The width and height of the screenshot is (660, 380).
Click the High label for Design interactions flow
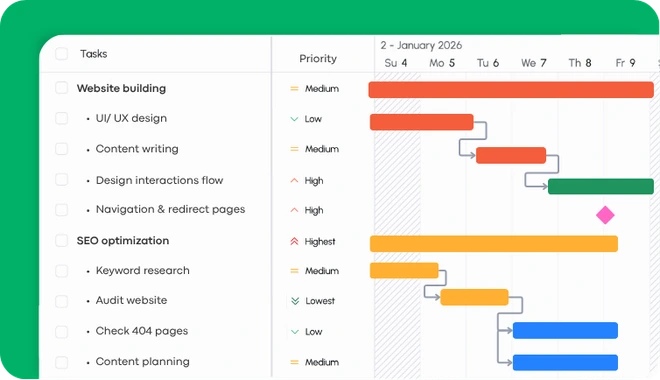point(314,181)
